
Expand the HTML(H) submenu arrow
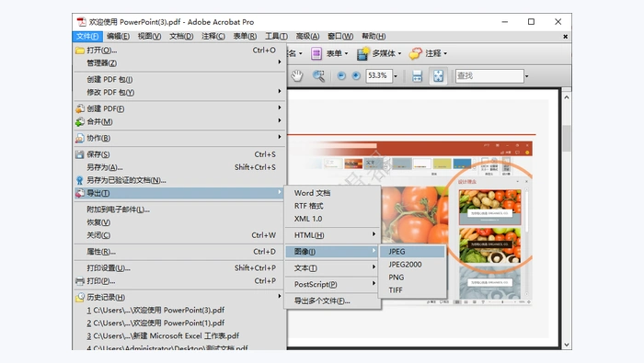374,234
